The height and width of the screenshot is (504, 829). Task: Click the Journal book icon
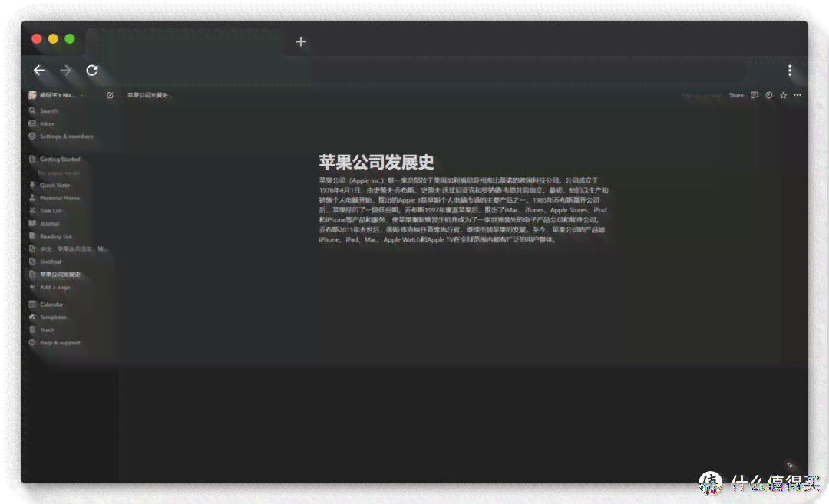tap(32, 223)
